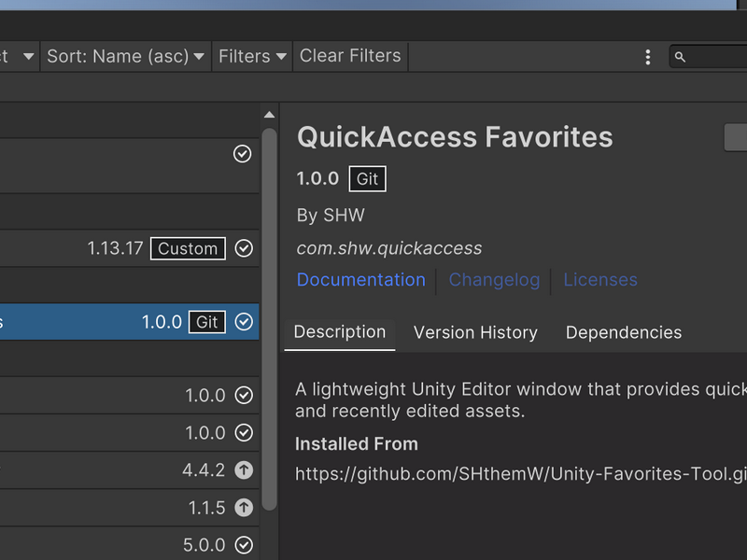
Task: Click the Git tag in selected list row
Action: pyautogui.click(x=207, y=322)
